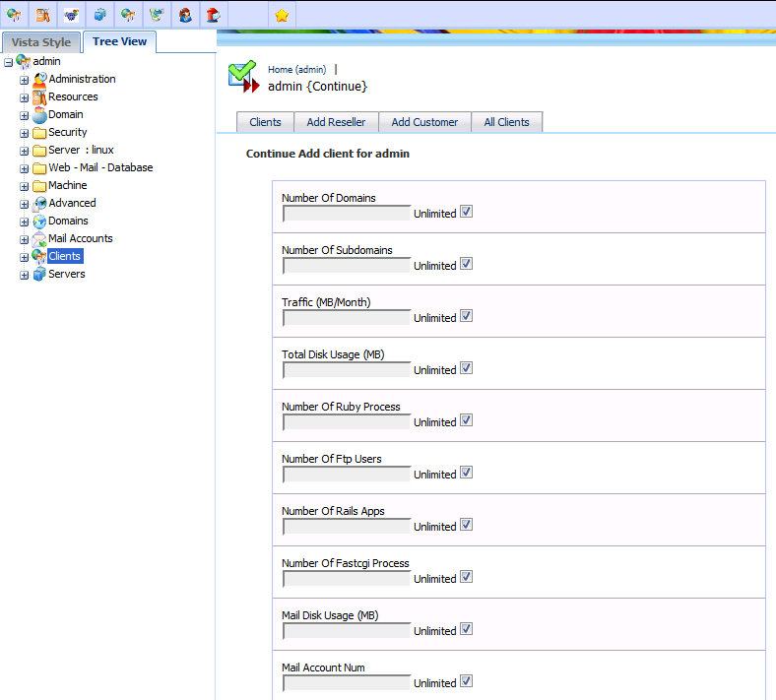Click the Traffic (MB/Month) input field
Image resolution: width=776 pixels, height=700 pixels.
[x=347, y=318]
